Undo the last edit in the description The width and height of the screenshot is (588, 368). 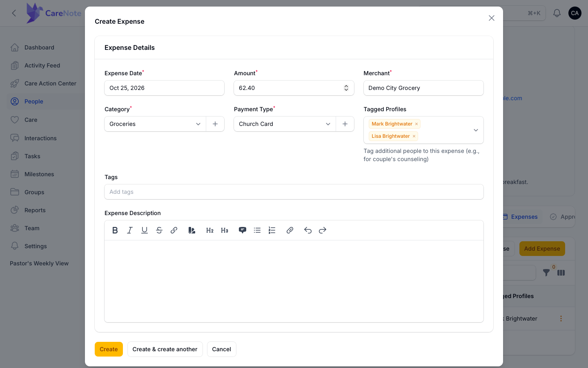pyautogui.click(x=308, y=230)
